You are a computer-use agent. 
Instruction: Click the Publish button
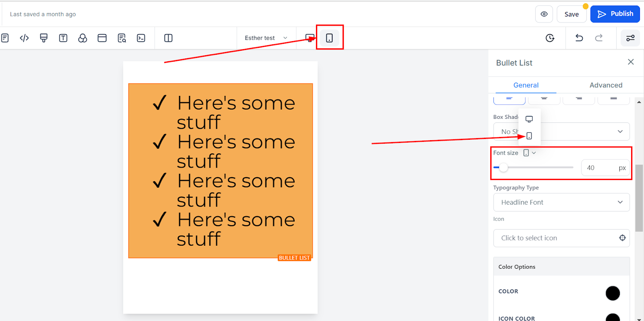[x=615, y=14]
